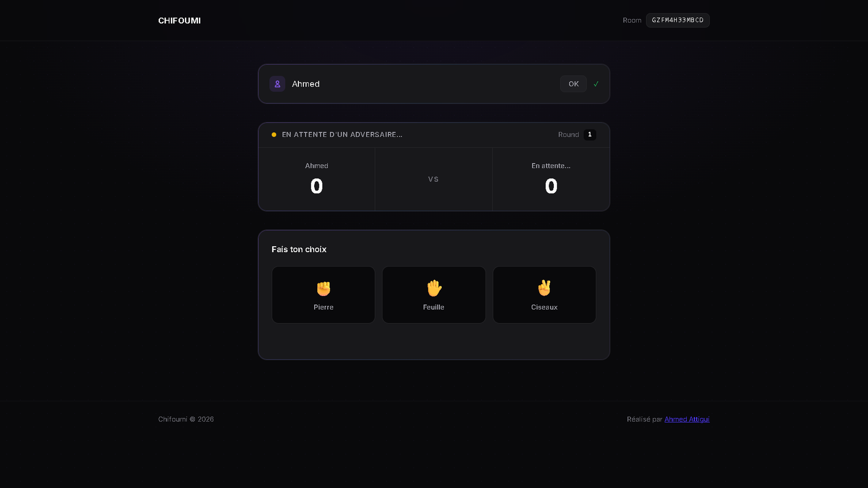Click the green checkmark beside OK
Viewport: 868px width, 488px height.
(x=596, y=84)
